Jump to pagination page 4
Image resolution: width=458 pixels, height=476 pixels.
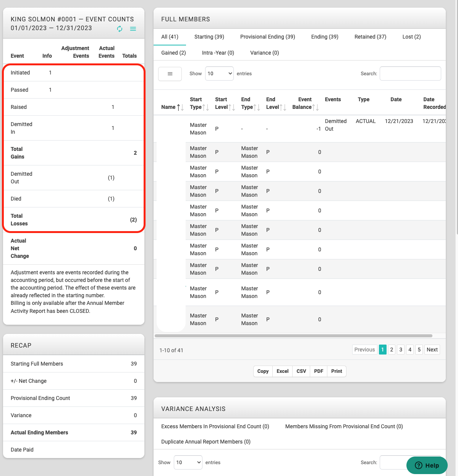pyautogui.click(x=410, y=350)
